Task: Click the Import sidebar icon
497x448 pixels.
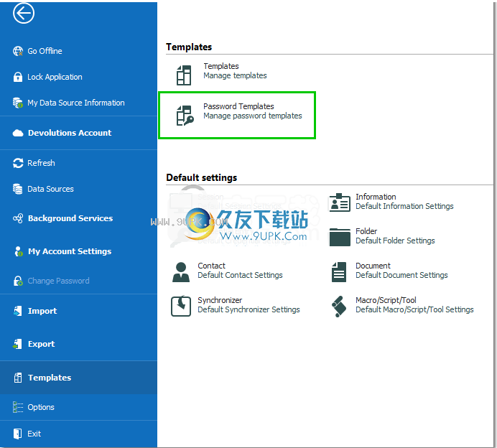Action: [18, 311]
